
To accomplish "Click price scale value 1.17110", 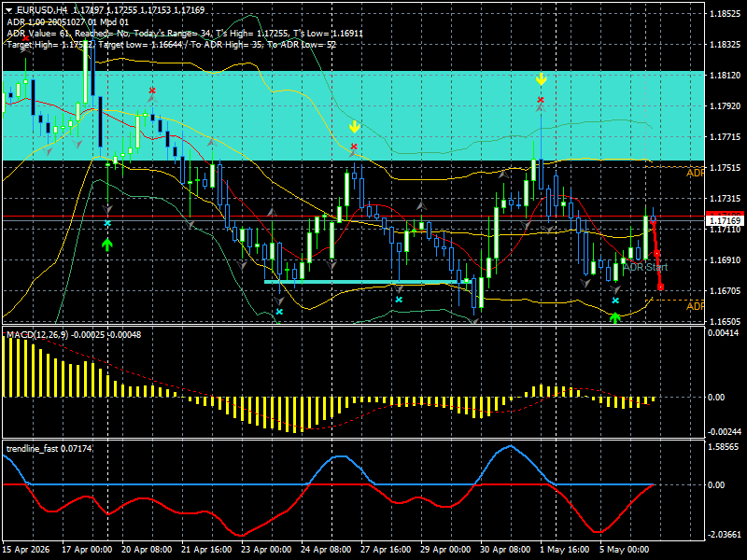I will pos(726,230).
